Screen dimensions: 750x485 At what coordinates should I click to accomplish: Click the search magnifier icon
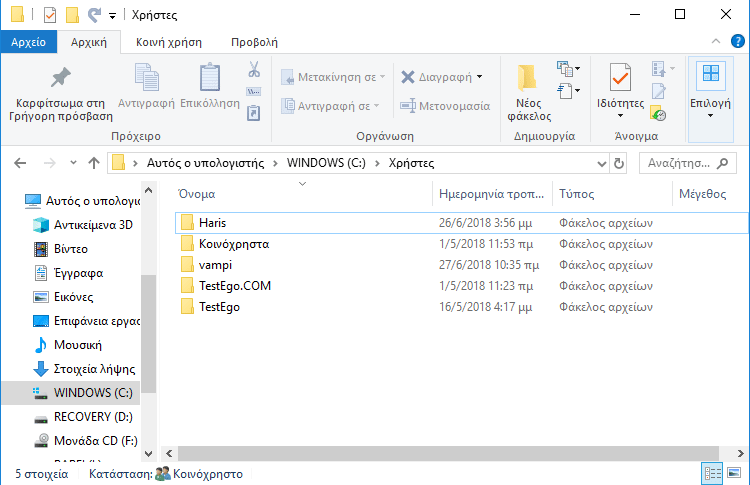(723, 163)
